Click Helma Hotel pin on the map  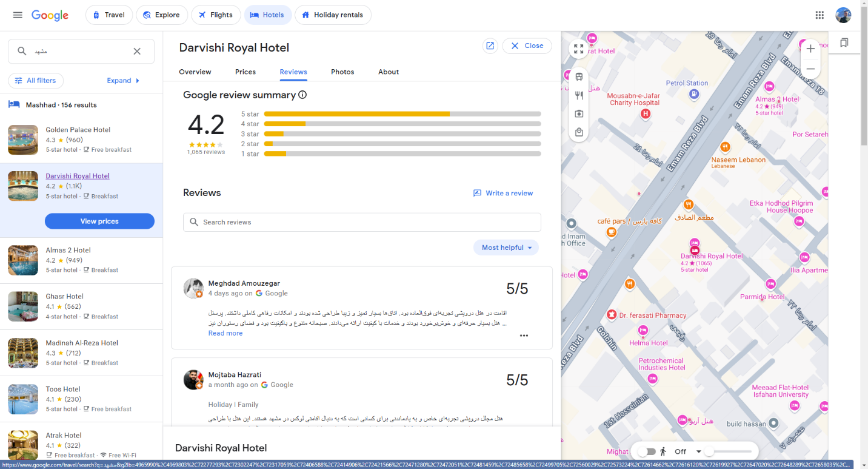click(643, 331)
